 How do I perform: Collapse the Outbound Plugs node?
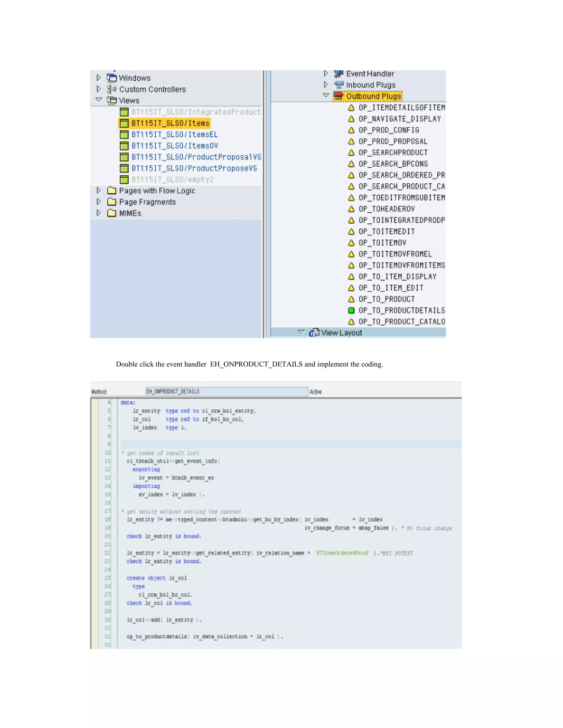pos(326,95)
